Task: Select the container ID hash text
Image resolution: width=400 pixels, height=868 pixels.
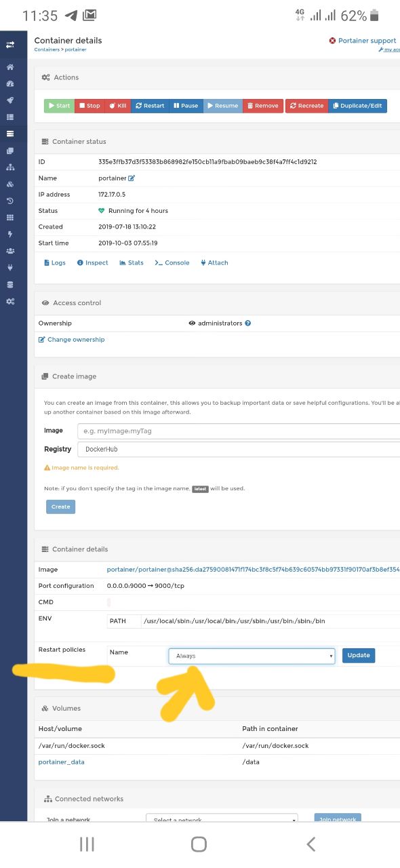Action: (207, 162)
